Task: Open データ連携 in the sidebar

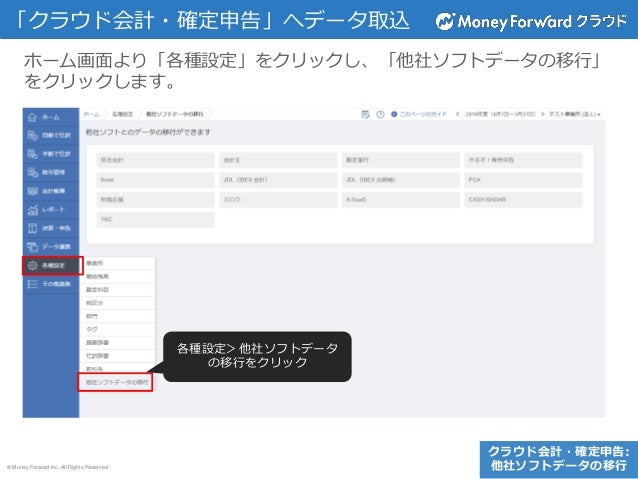Action: click(50, 247)
